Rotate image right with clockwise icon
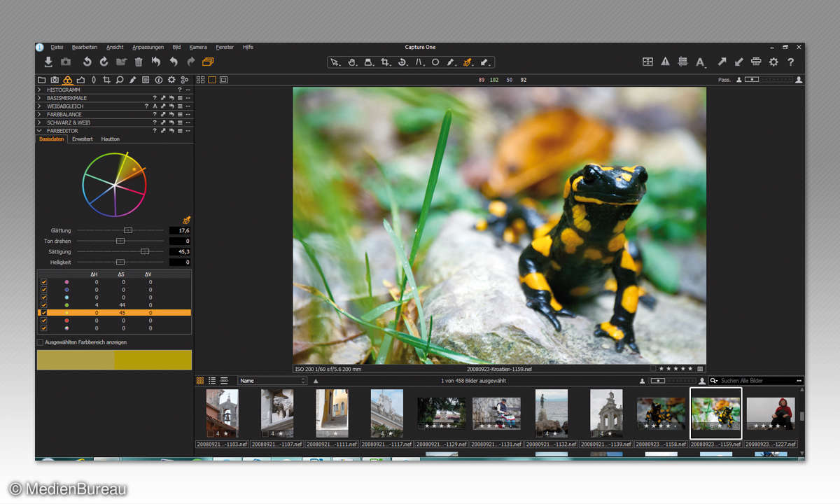 point(104,62)
